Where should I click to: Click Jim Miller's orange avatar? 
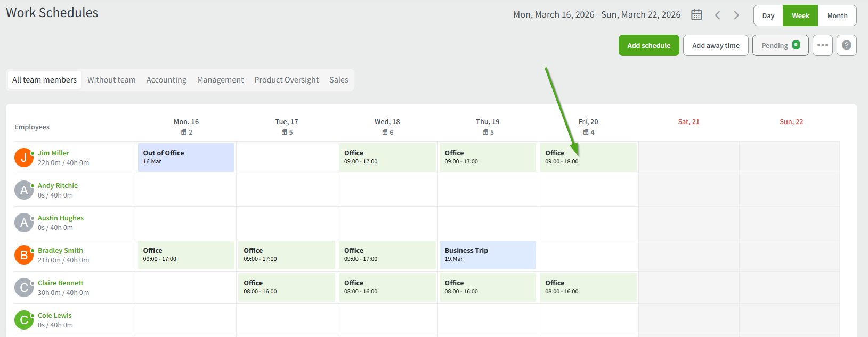[x=23, y=158]
